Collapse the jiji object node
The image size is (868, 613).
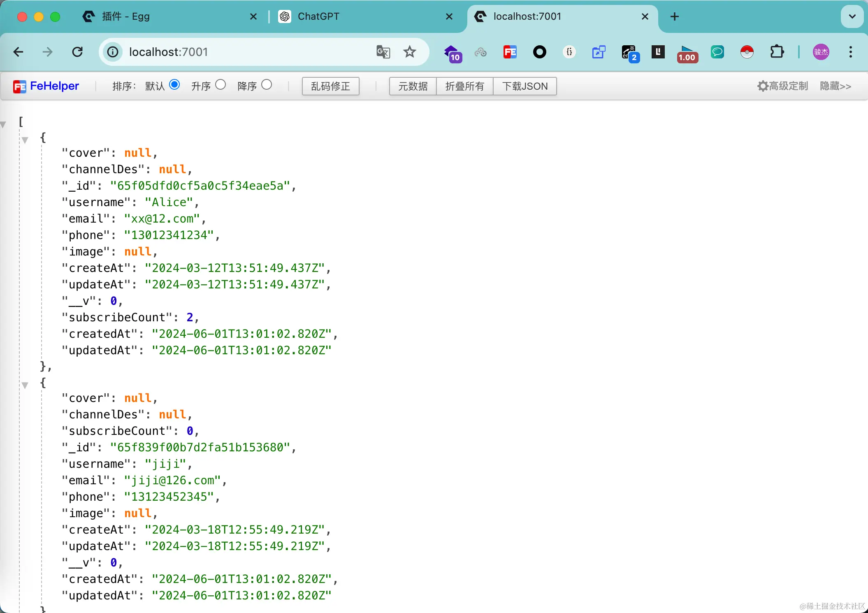pos(25,385)
